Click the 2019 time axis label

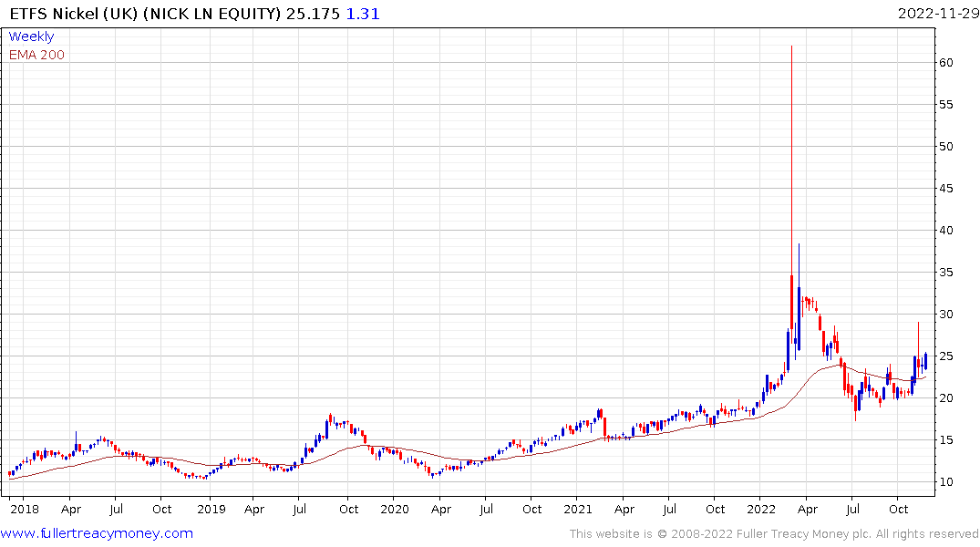(x=211, y=509)
